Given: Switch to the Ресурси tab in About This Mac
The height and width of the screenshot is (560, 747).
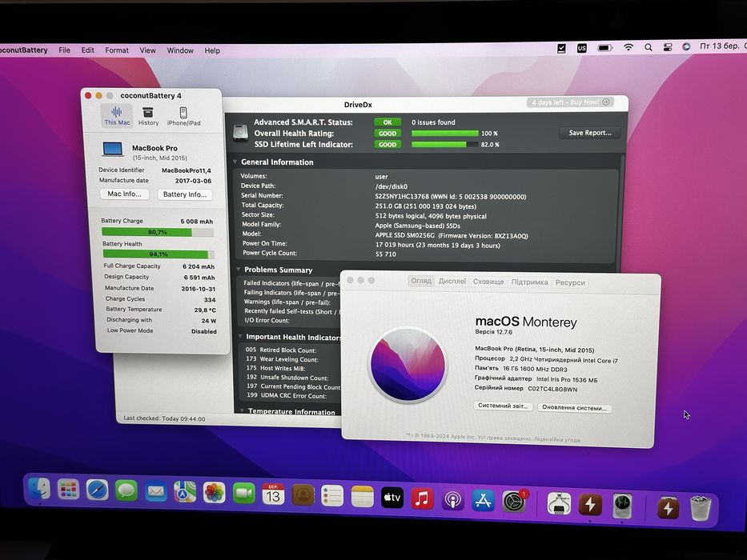Looking at the screenshot, I should (x=570, y=282).
